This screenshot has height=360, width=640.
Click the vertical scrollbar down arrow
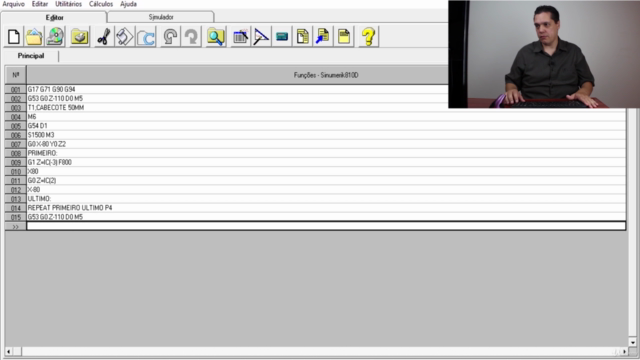click(x=632, y=342)
